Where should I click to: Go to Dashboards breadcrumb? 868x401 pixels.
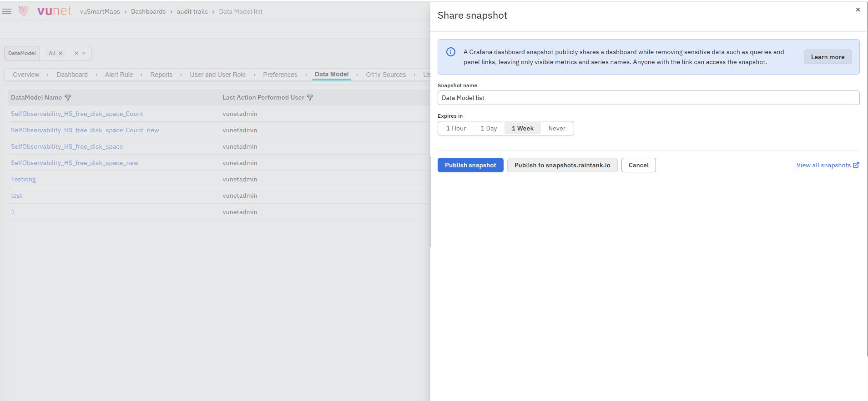coord(148,11)
